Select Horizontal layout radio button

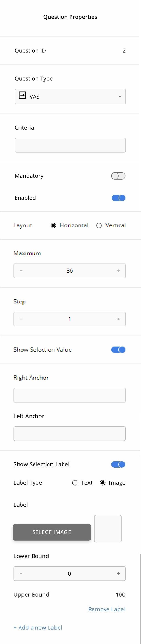pos(53,225)
